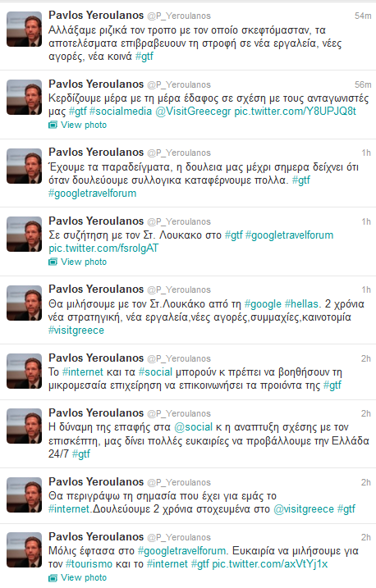Click the #tourismo hashtag
This screenshot has height=588, width=376.
click(89, 564)
